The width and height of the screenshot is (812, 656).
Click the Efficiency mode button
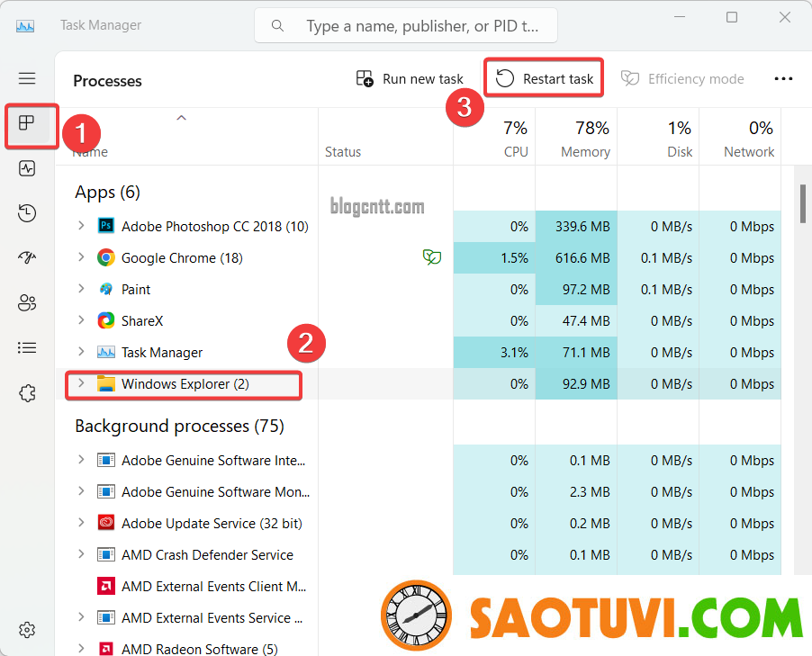tap(682, 78)
